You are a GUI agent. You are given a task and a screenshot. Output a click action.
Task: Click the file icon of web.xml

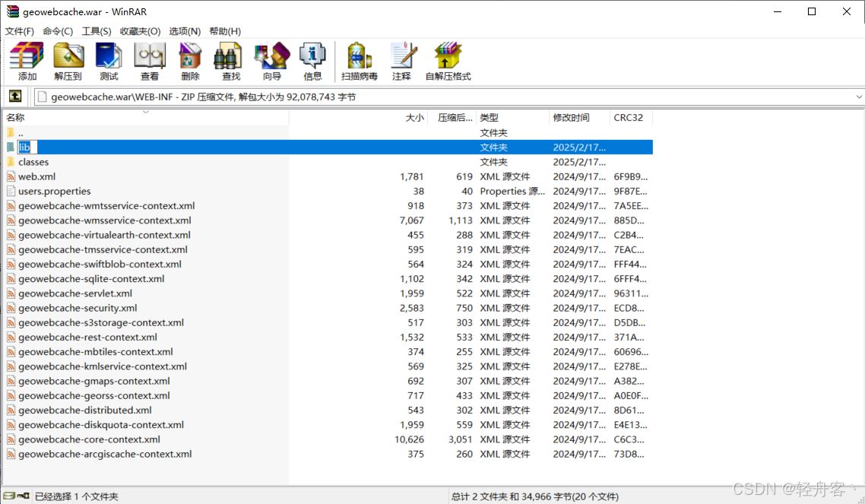tap(11, 176)
